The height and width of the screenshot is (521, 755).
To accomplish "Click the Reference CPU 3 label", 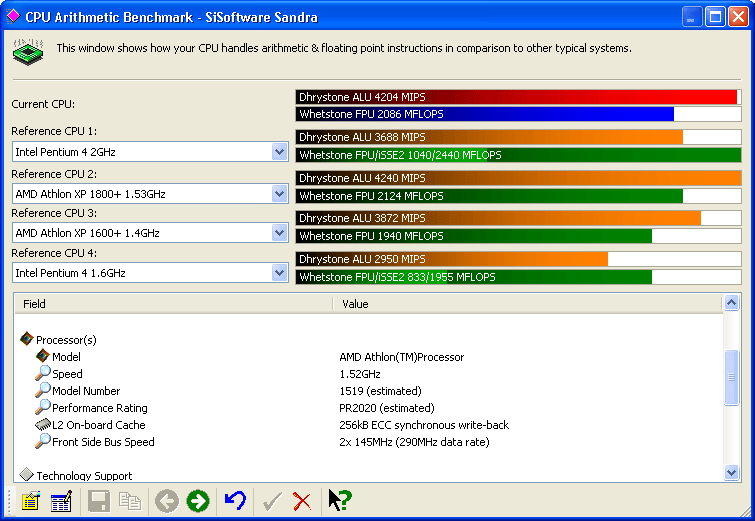I will tap(54, 213).
